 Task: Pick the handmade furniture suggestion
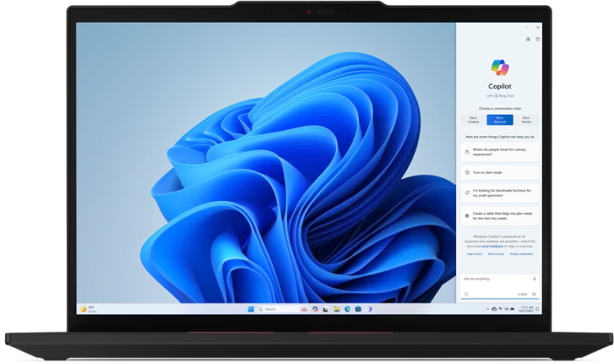click(x=500, y=193)
